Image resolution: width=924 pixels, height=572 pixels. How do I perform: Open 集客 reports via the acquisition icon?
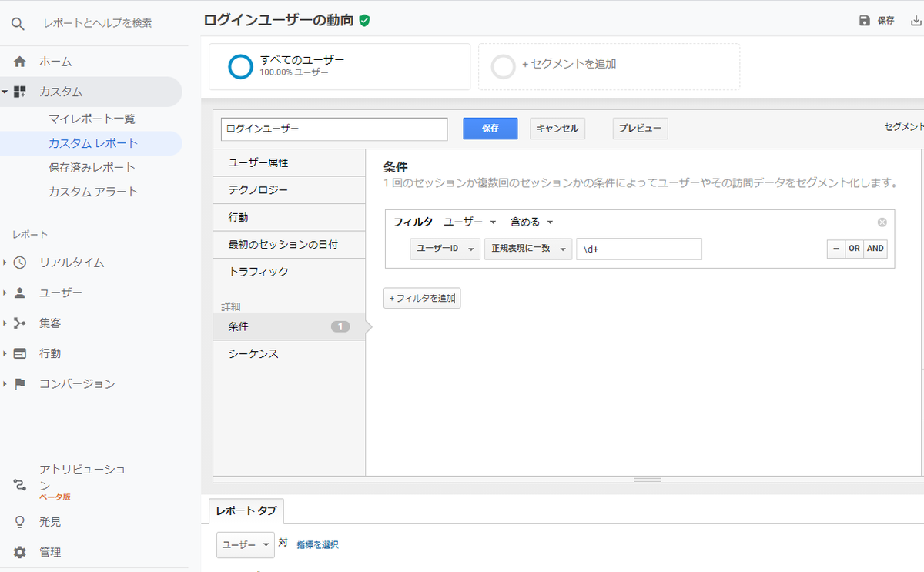[18, 323]
